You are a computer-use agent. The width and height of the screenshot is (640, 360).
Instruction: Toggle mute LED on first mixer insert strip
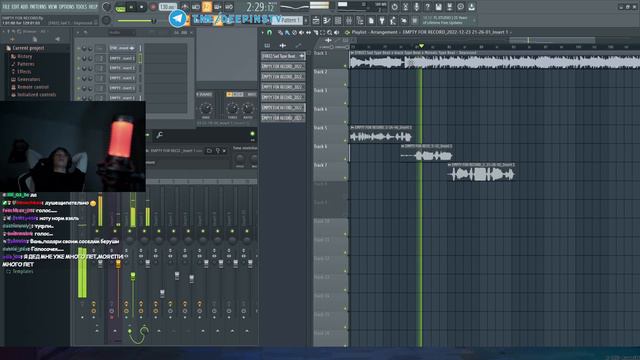click(115, 231)
